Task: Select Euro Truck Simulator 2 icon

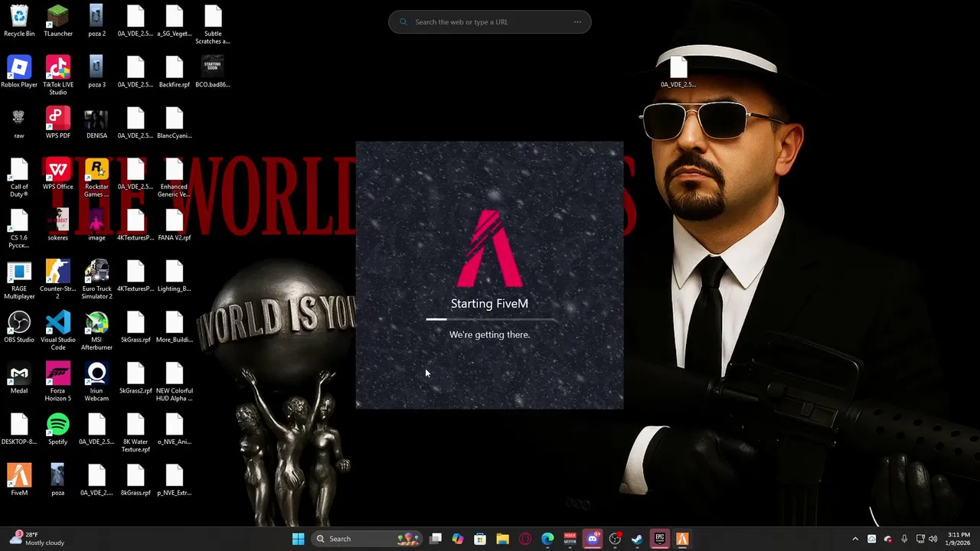Action: (96, 280)
